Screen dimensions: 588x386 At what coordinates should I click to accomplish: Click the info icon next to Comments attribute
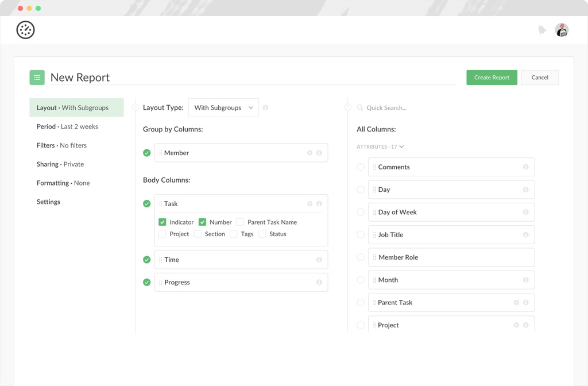pyautogui.click(x=525, y=167)
